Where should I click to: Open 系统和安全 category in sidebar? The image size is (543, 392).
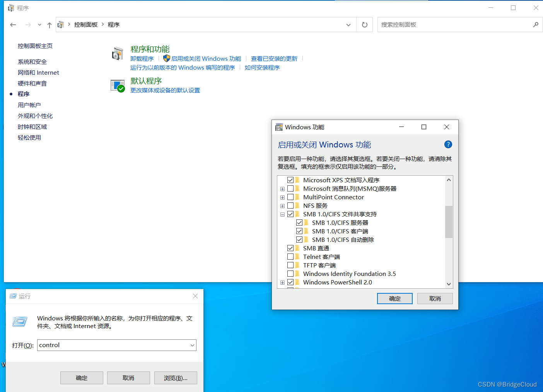click(x=32, y=62)
